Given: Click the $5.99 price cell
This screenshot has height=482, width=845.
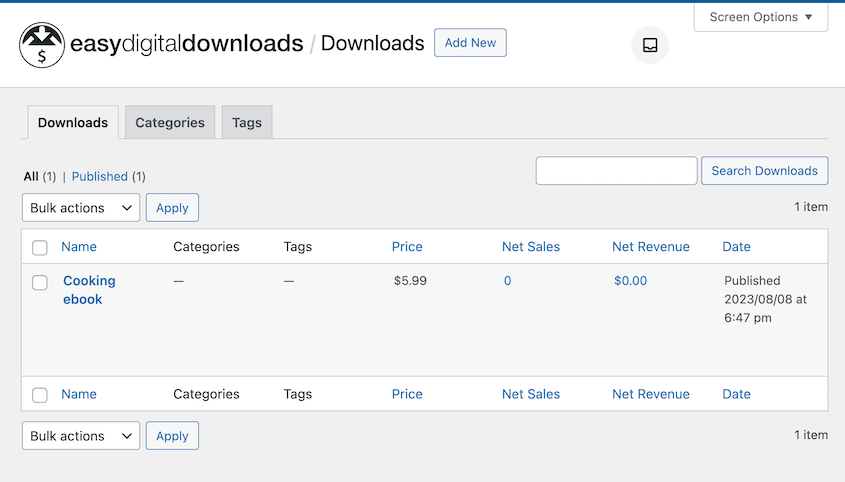Looking at the screenshot, I should coord(410,280).
